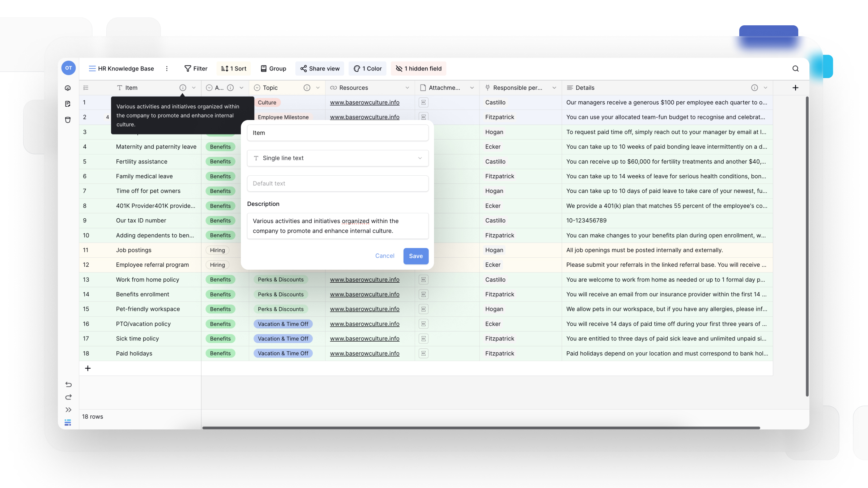Click the Default text input field
This screenshot has height=488, width=868.
[337, 184]
